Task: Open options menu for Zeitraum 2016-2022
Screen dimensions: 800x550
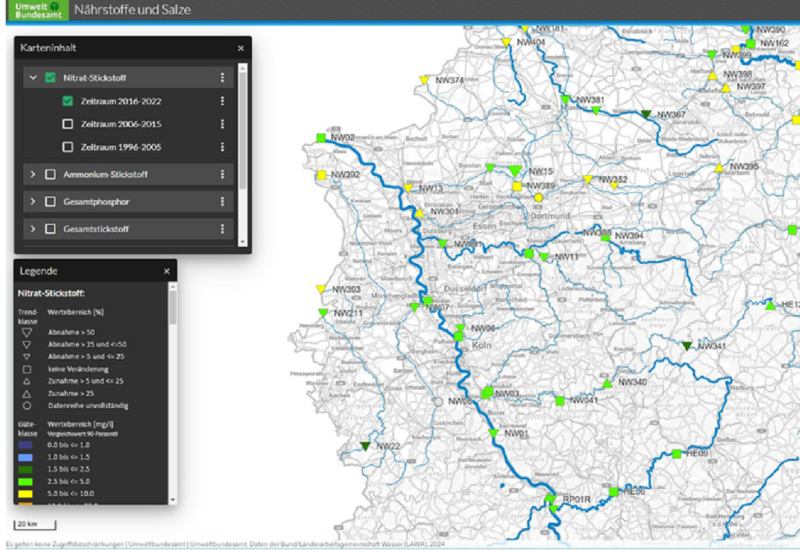Action: pos(222,101)
